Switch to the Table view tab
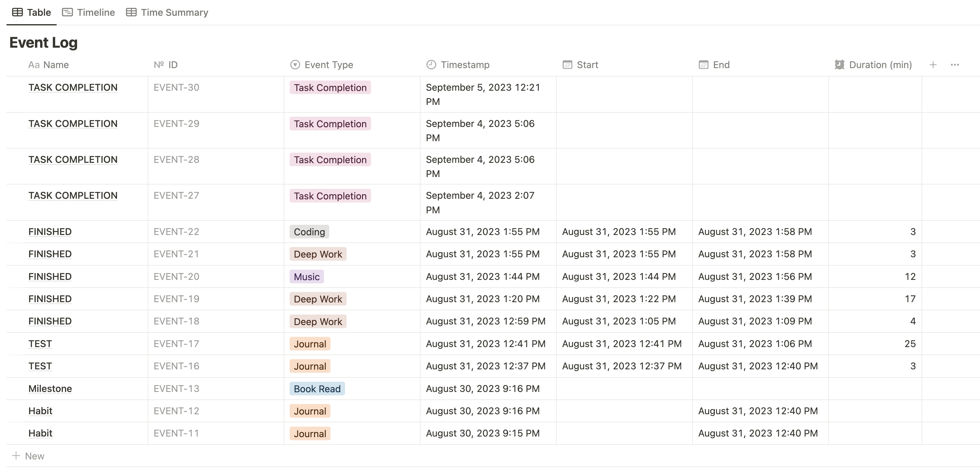 tap(32, 13)
